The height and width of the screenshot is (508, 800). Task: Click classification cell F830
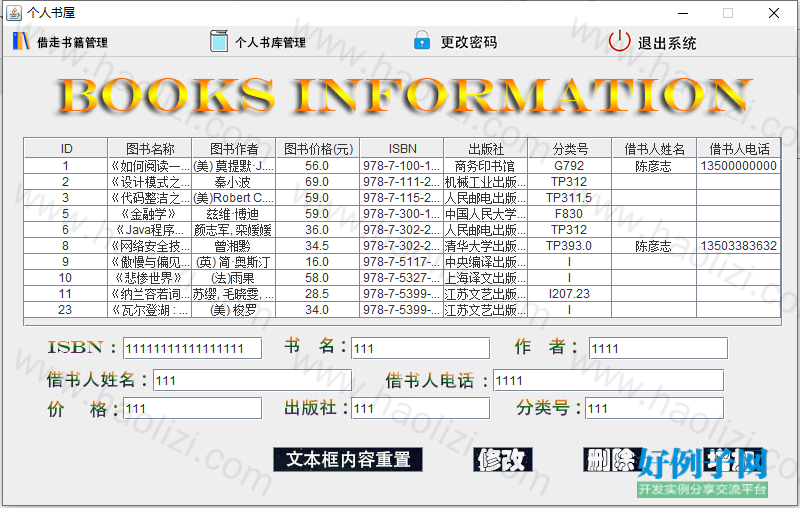click(570, 214)
